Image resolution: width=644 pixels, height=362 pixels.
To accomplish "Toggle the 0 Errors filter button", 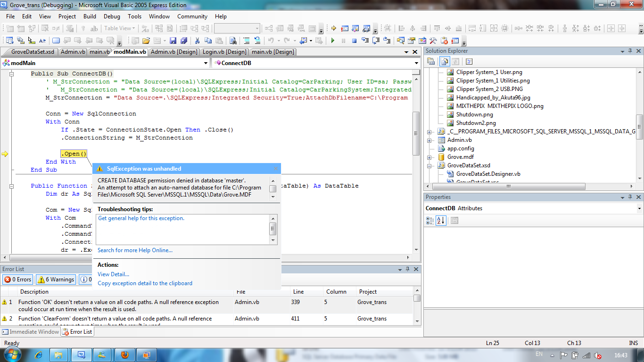I will point(18,280).
